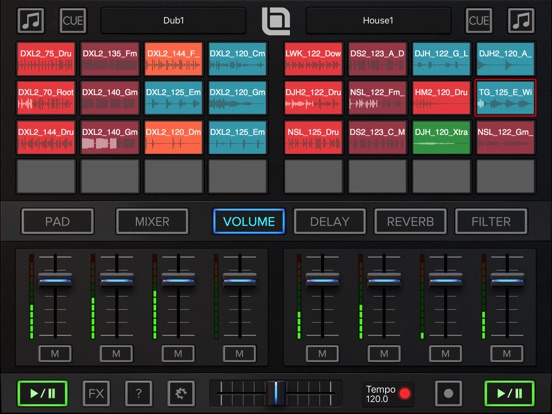Image resolution: width=552 pixels, height=414 pixels.
Task: Click the right deck play/pause button
Action: pos(509,393)
